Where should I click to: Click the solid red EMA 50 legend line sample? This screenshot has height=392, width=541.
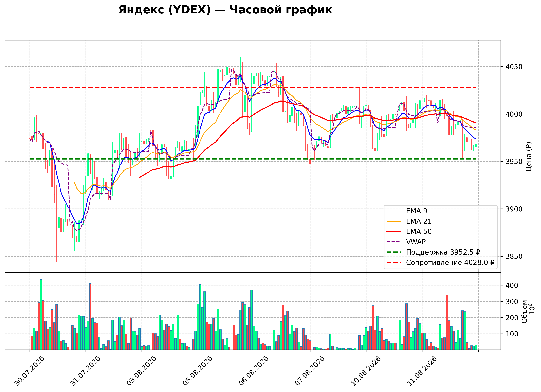[394, 232]
